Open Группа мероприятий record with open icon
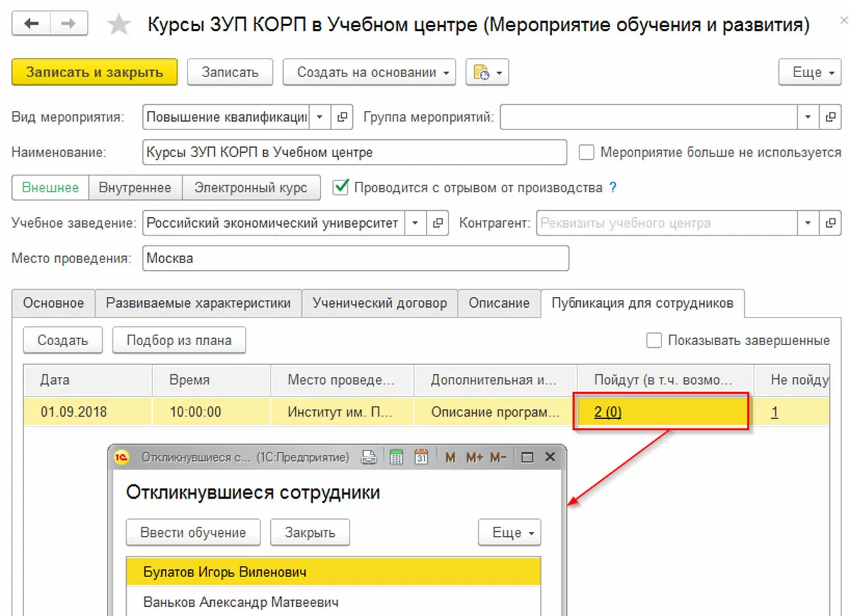Image resolution: width=849 pixels, height=616 pixels. click(831, 117)
